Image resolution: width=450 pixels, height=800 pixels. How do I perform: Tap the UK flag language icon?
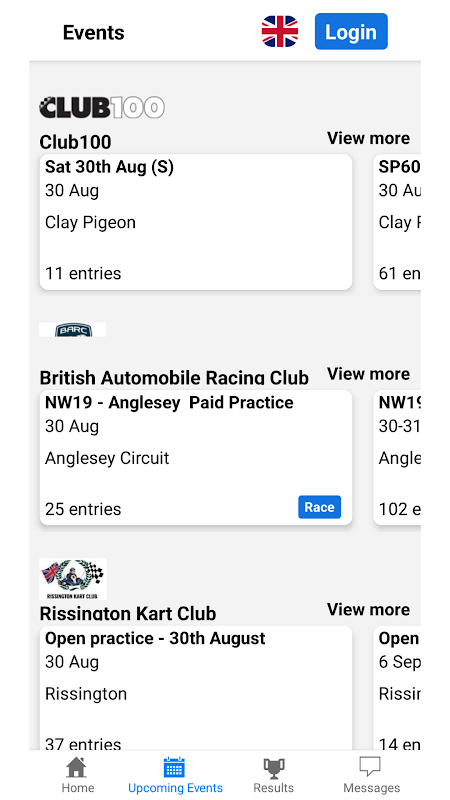(280, 32)
